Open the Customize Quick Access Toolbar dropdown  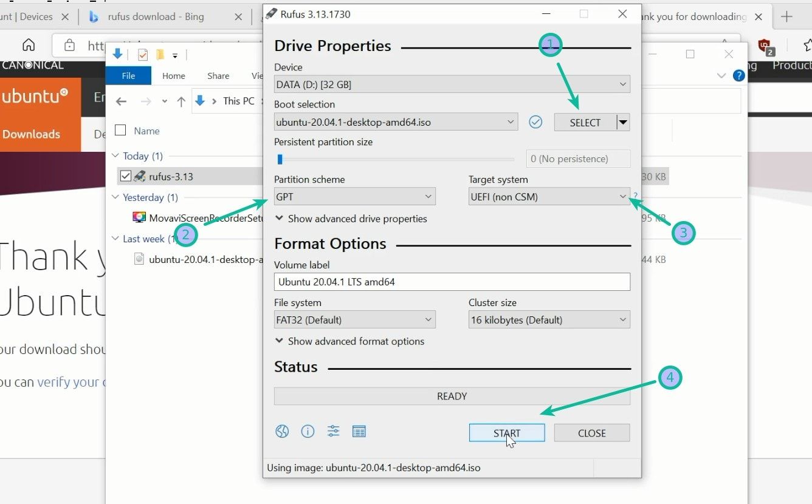pos(174,55)
